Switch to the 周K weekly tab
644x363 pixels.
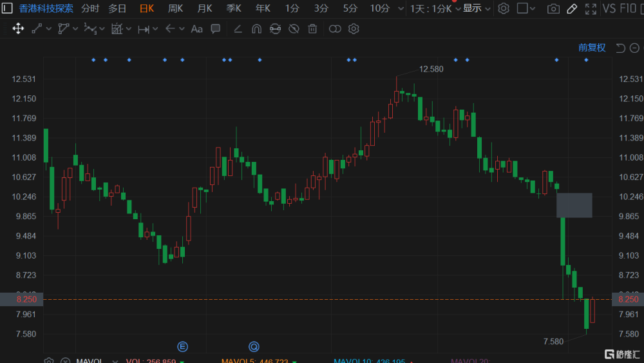click(175, 8)
